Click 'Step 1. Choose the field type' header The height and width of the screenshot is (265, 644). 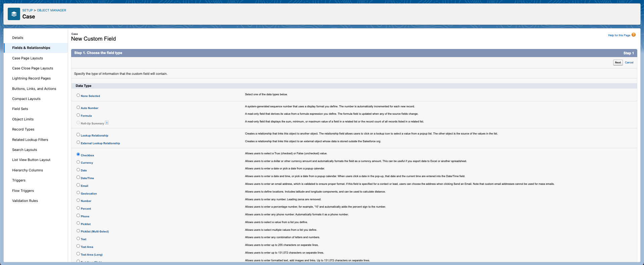[98, 53]
